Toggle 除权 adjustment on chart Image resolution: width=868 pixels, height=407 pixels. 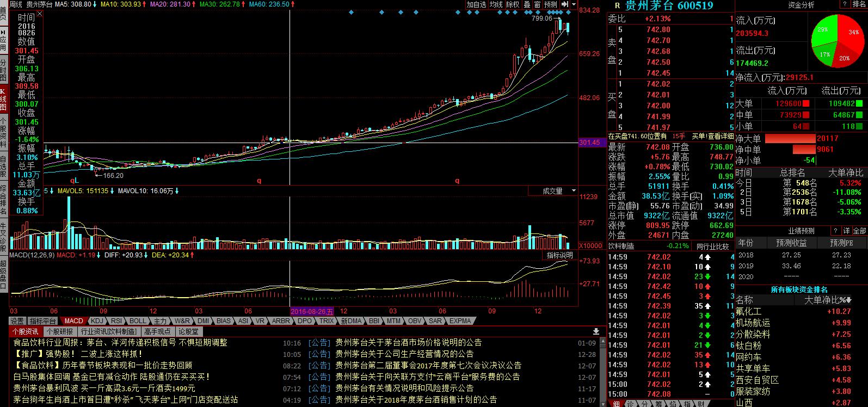(x=513, y=4)
